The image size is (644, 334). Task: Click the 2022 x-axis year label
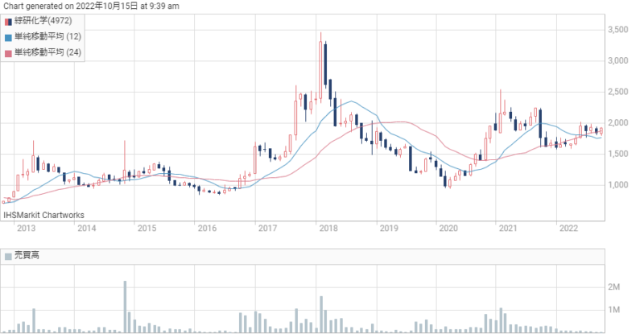[569, 228]
